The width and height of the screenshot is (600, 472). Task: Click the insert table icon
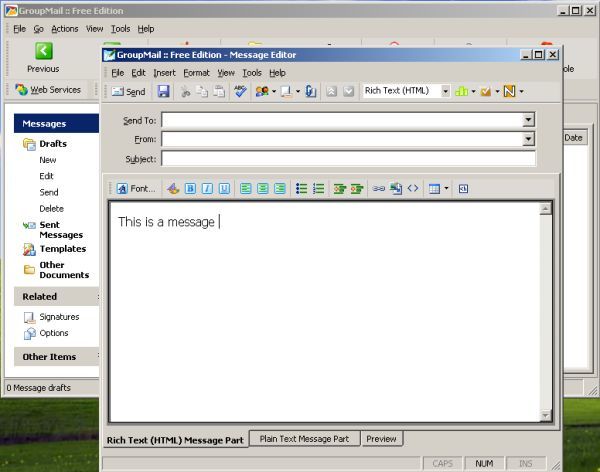click(434, 188)
